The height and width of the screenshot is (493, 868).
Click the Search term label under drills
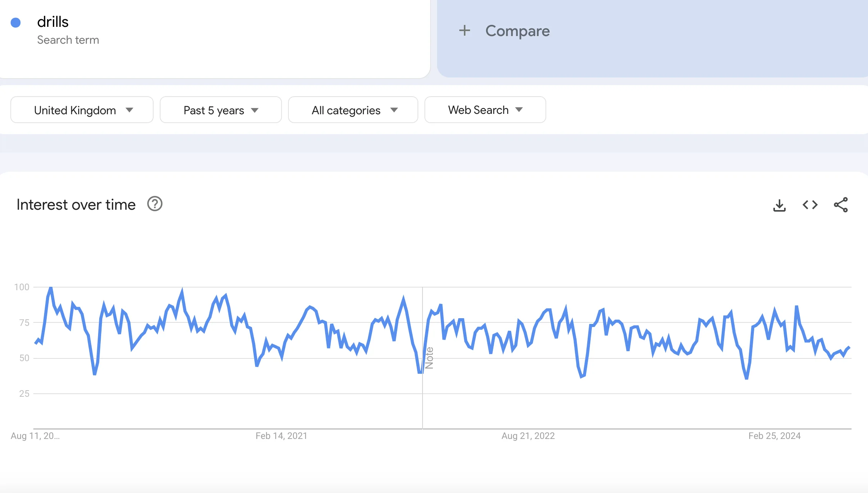coord(68,40)
